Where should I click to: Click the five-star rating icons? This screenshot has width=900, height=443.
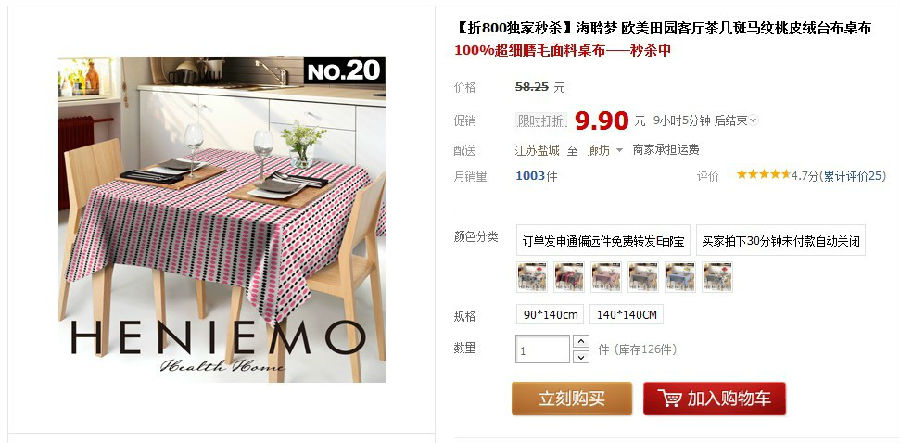click(763, 174)
